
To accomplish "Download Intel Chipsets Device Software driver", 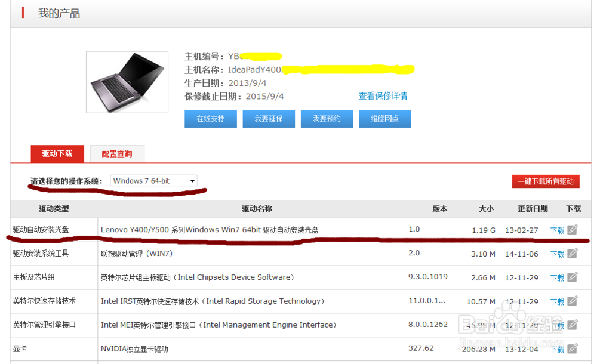I will coord(557,278).
